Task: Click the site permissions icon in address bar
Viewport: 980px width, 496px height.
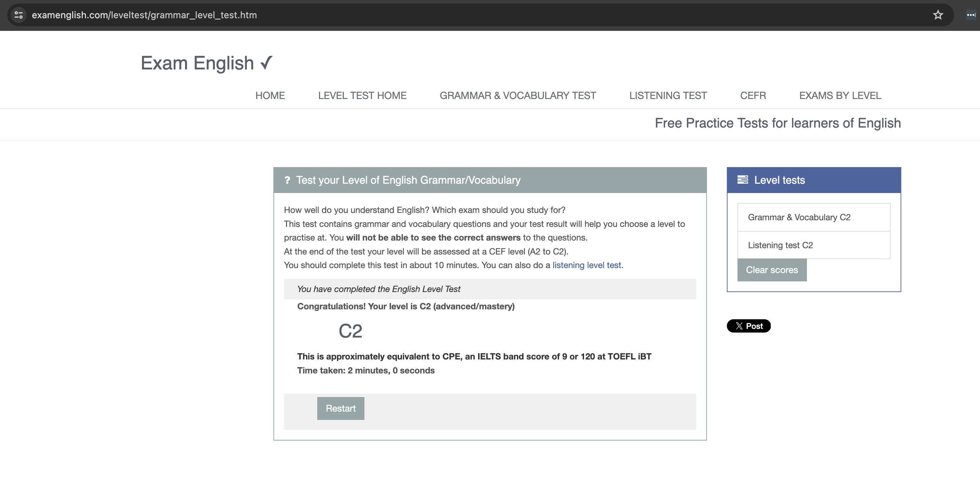Action: click(x=18, y=15)
